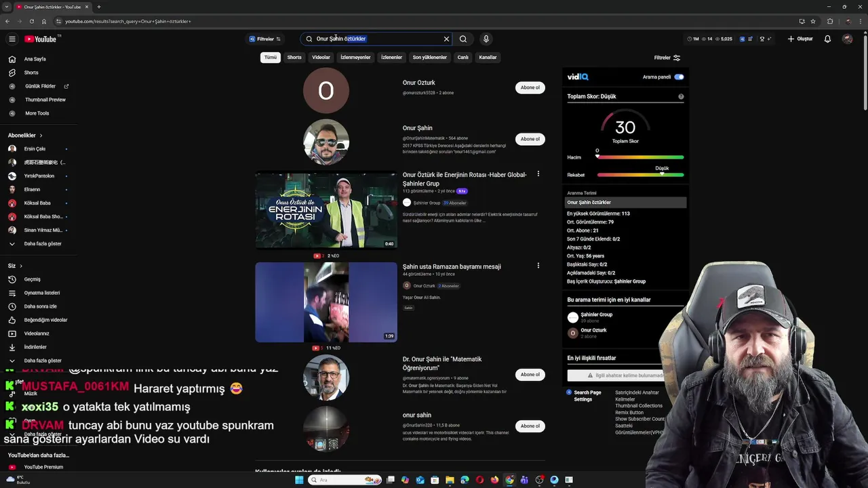This screenshot has height=488, width=868.
Task: Go to Ana Sayfa in the sidebar
Action: coord(35,59)
